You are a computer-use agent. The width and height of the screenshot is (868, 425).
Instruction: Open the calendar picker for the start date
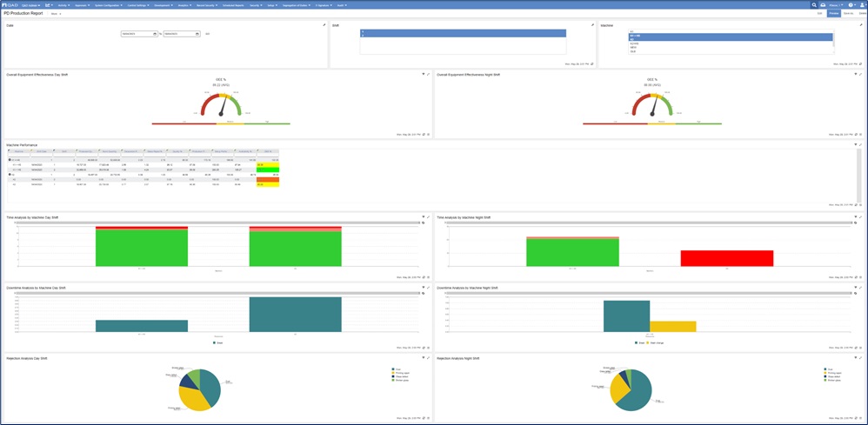pos(155,34)
